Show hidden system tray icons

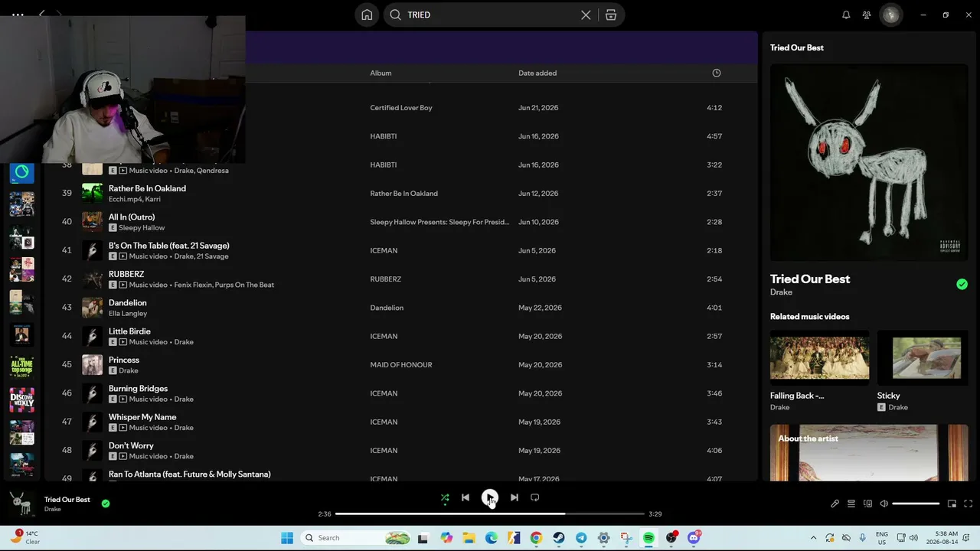click(813, 538)
